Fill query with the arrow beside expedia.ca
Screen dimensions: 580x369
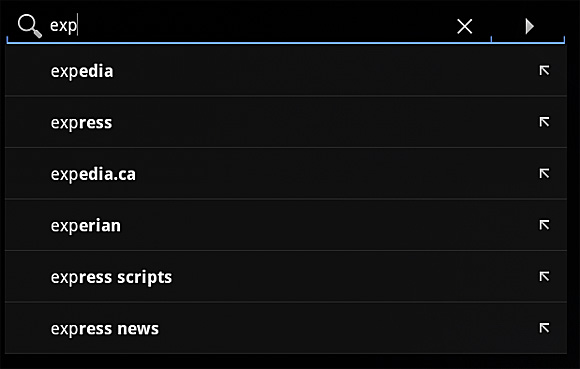[x=544, y=173]
